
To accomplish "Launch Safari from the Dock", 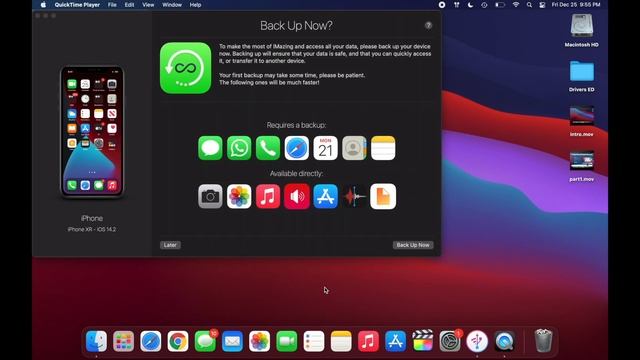I will (x=151, y=341).
